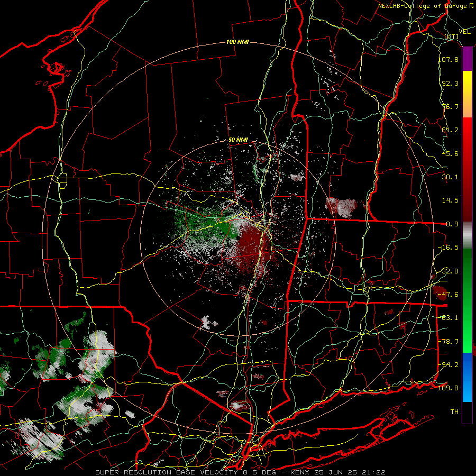
Task: Click the gray zero-velocity color bar segment
Action: (x=467, y=235)
